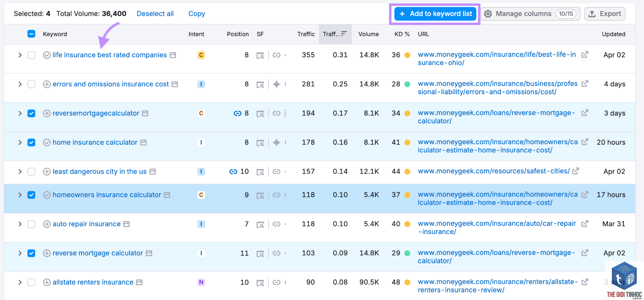Click the checkmark circle icon beside life insurance best rated companies
The image size is (644, 300).
(47, 55)
